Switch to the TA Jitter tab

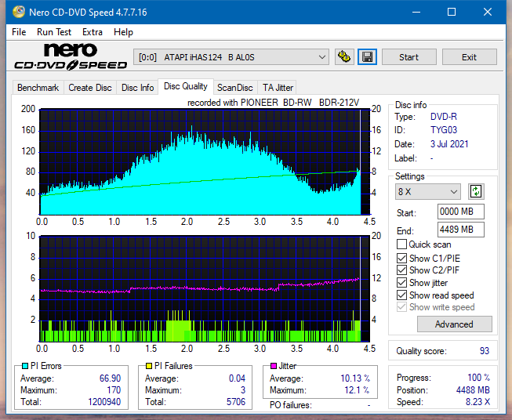tap(278, 88)
